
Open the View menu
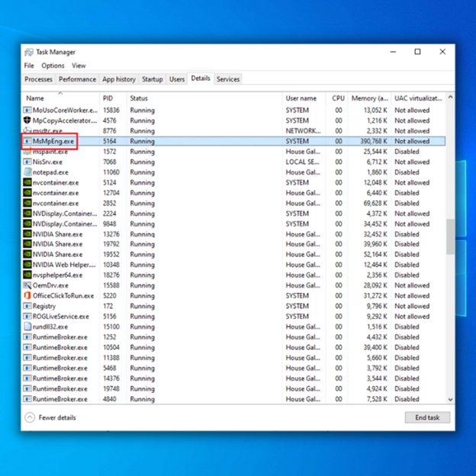[79, 66]
